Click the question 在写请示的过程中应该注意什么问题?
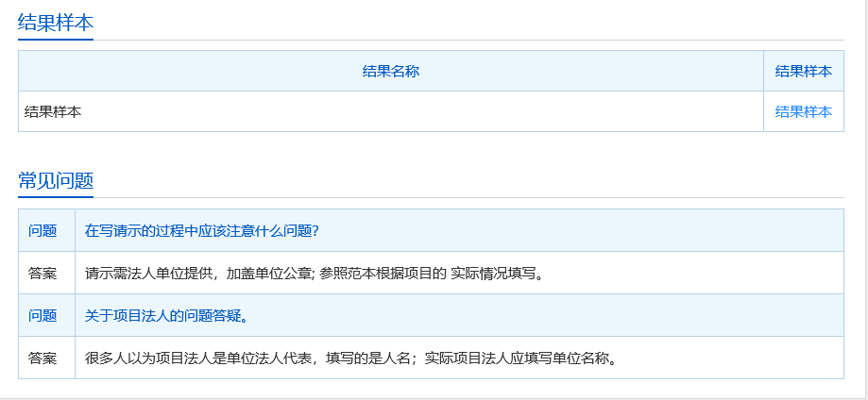The height and width of the screenshot is (400, 868). tap(202, 231)
